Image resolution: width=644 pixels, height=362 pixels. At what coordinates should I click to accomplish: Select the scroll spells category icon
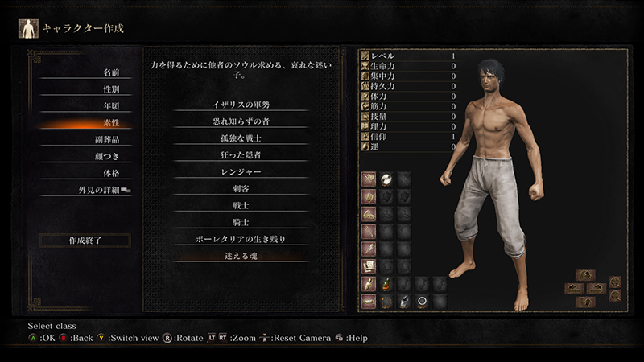click(x=369, y=266)
